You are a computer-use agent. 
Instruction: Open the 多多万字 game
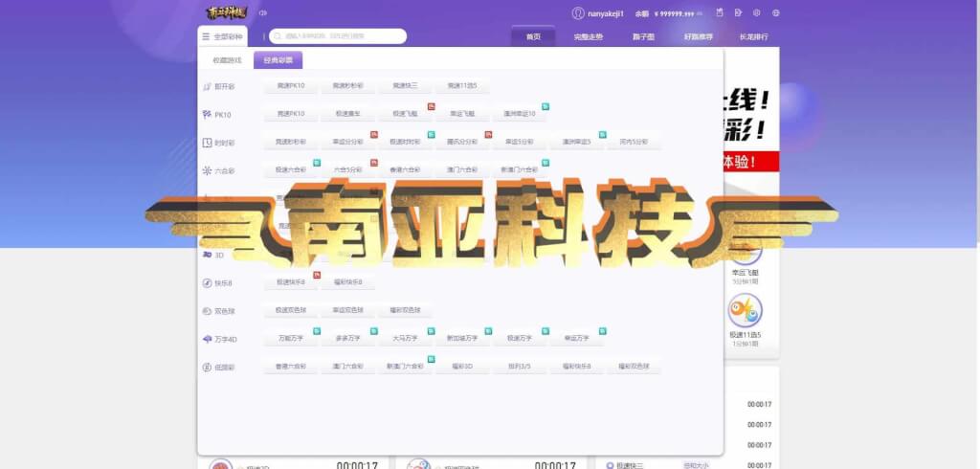(348, 338)
